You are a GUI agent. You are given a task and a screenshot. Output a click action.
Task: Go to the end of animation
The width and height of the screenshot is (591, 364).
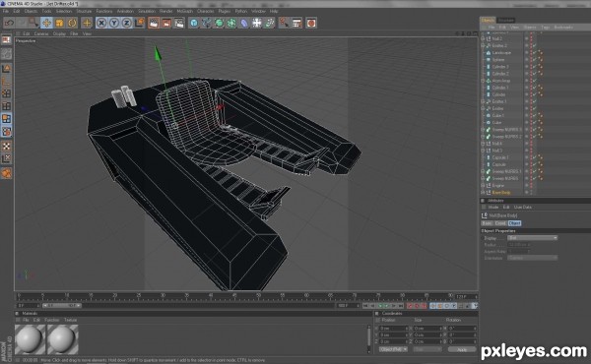click(x=401, y=306)
